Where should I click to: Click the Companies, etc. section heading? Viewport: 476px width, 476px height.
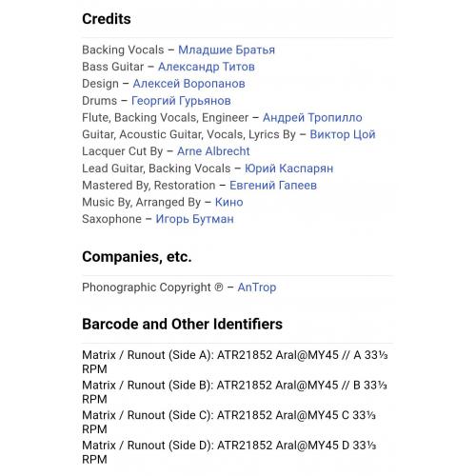coord(137,257)
